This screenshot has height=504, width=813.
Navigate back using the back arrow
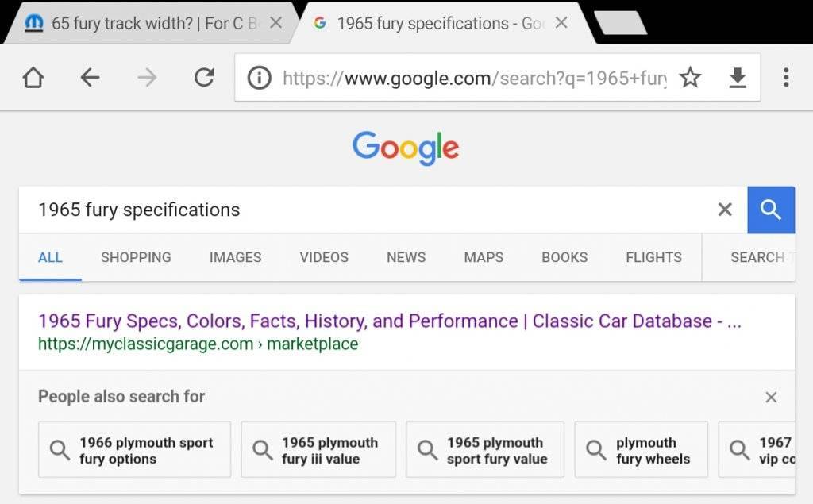point(90,77)
